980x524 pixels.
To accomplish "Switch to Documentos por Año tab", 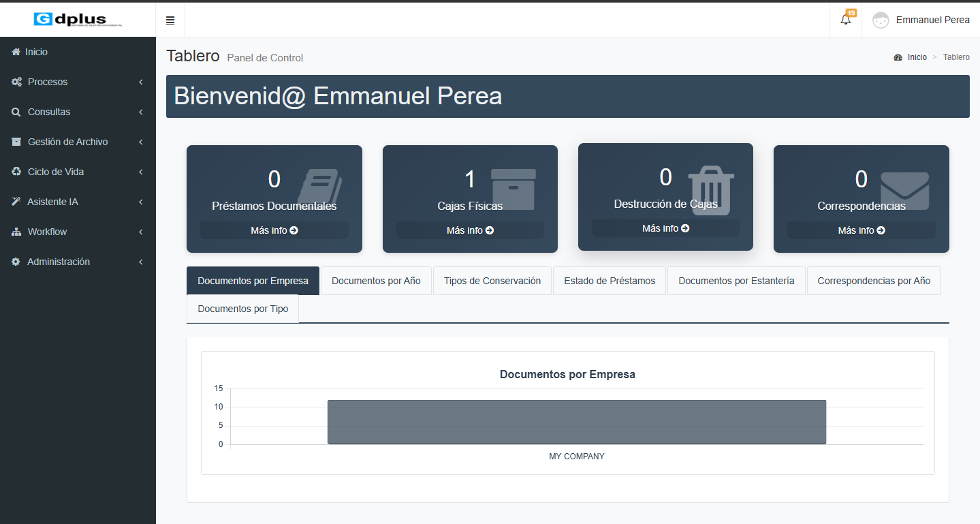I will 376,281.
